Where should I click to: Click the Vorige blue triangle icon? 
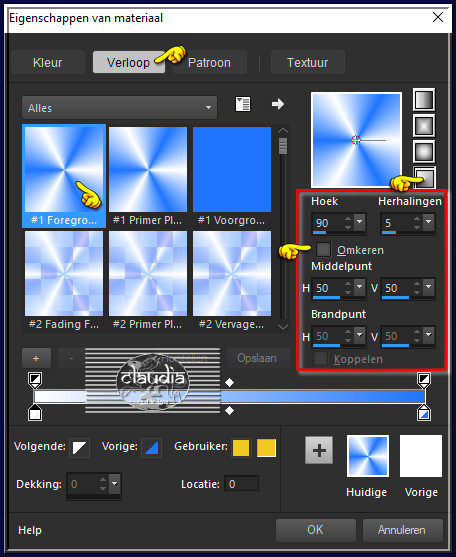152,447
